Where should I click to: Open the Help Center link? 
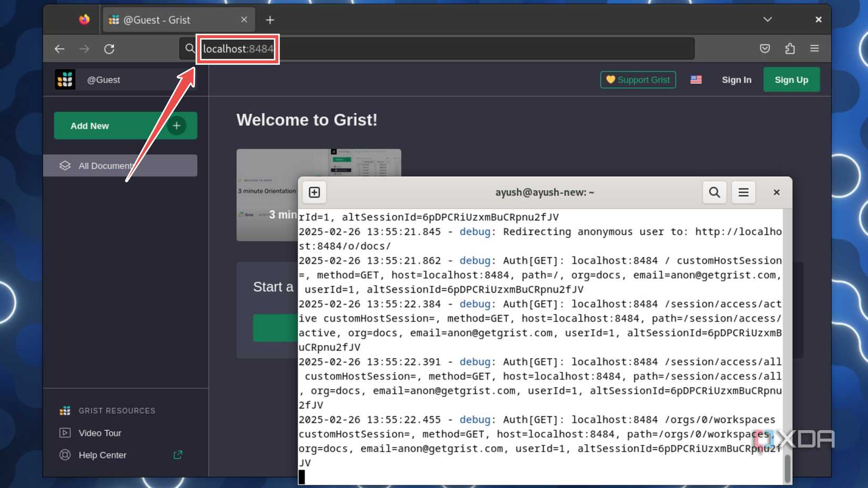[x=103, y=455]
